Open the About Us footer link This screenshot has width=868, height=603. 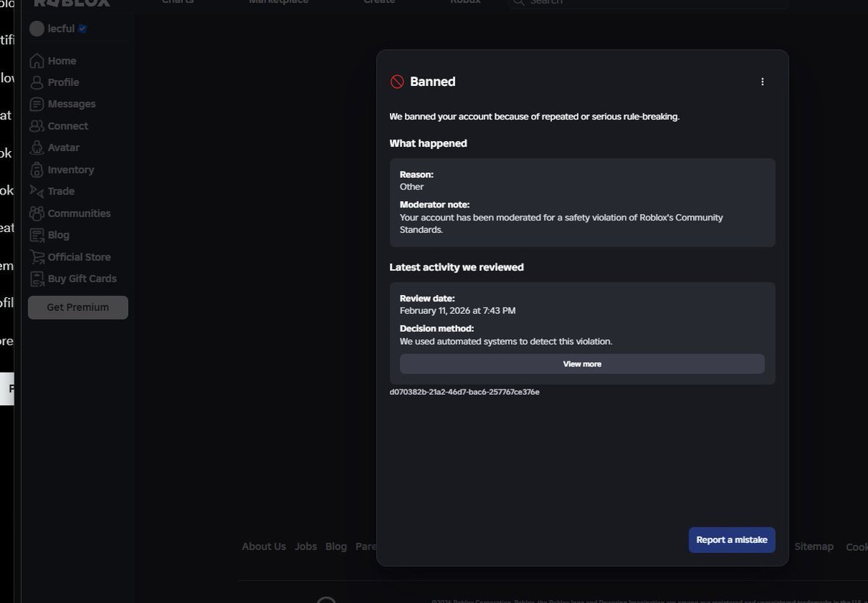point(264,547)
